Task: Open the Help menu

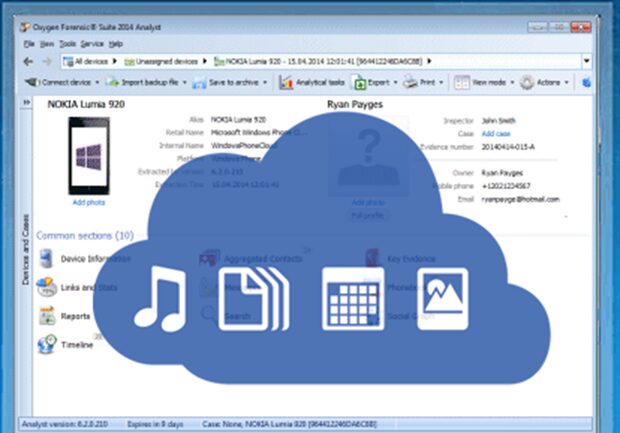Action: [x=116, y=44]
